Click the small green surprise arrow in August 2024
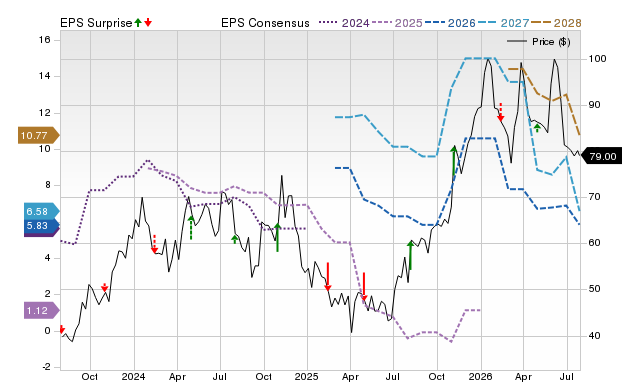Image resolution: width=640 pixels, height=382 pixels. pos(235,239)
